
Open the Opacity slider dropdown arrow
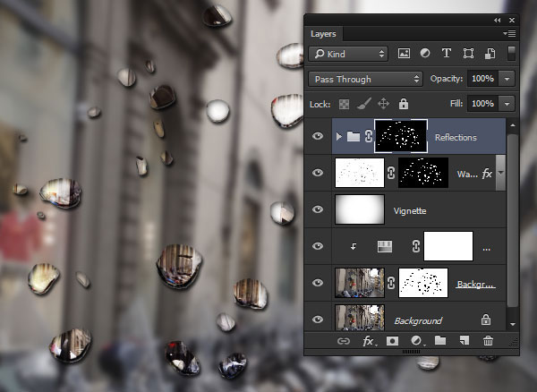507,79
